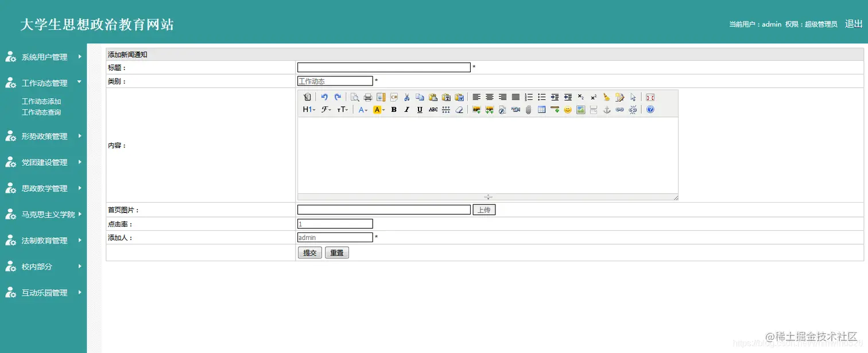Insert an anchor in editor

[x=607, y=110]
